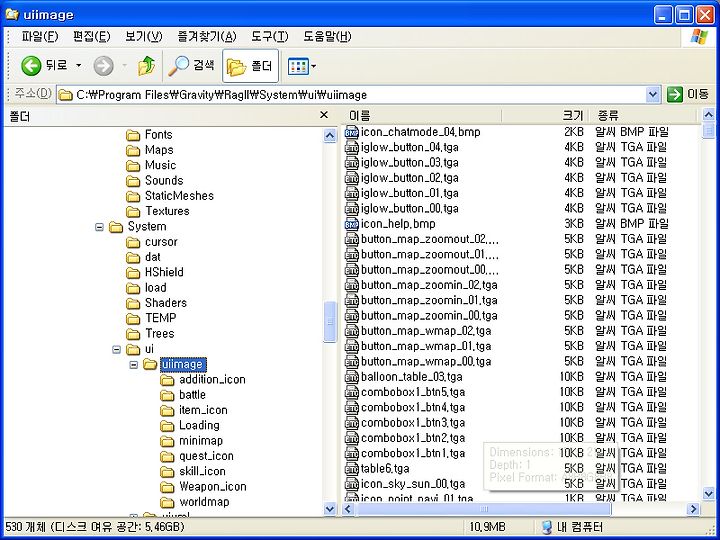Select file icon_sky_sun_00.tga
The width and height of the screenshot is (720, 540).
pyautogui.click(x=413, y=484)
